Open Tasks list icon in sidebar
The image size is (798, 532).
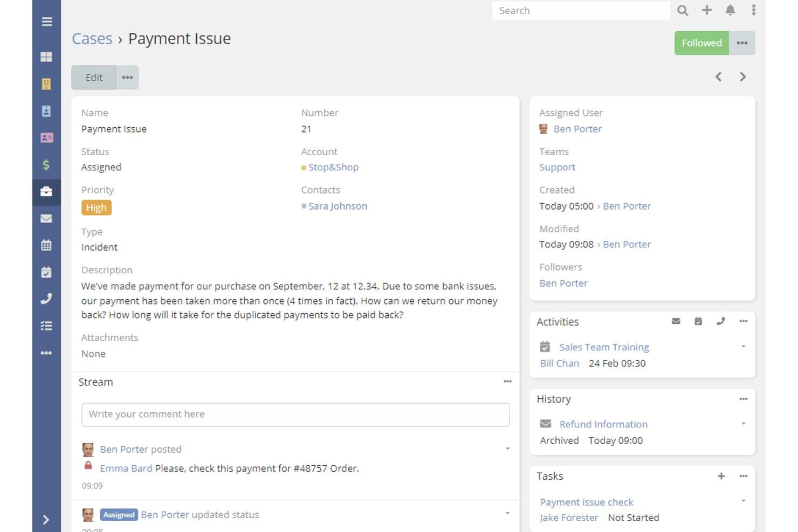click(46, 326)
